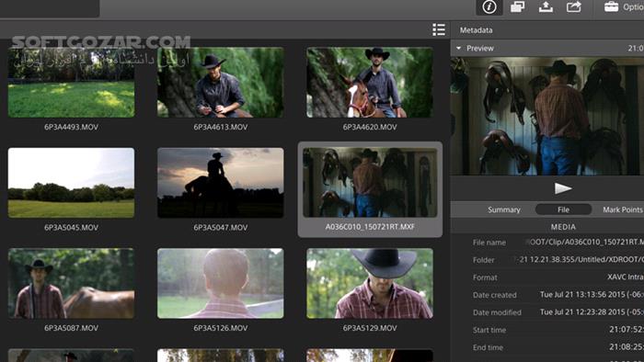Select the 6P3A4620.MOV horse rider thumbnail
This screenshot has height=362, width=644.
370,83
